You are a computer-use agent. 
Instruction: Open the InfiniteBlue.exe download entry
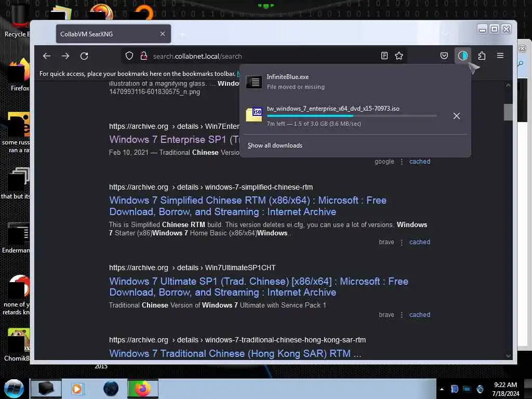point(355,82)
